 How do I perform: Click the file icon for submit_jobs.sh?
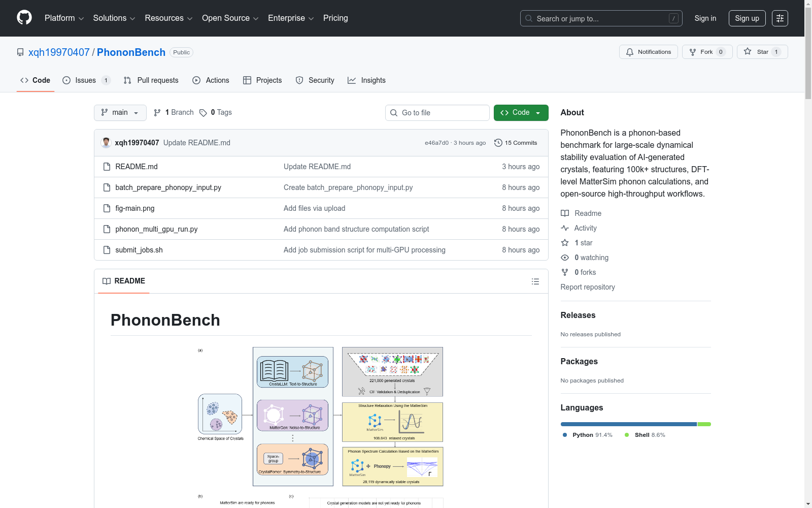[107, 250]
